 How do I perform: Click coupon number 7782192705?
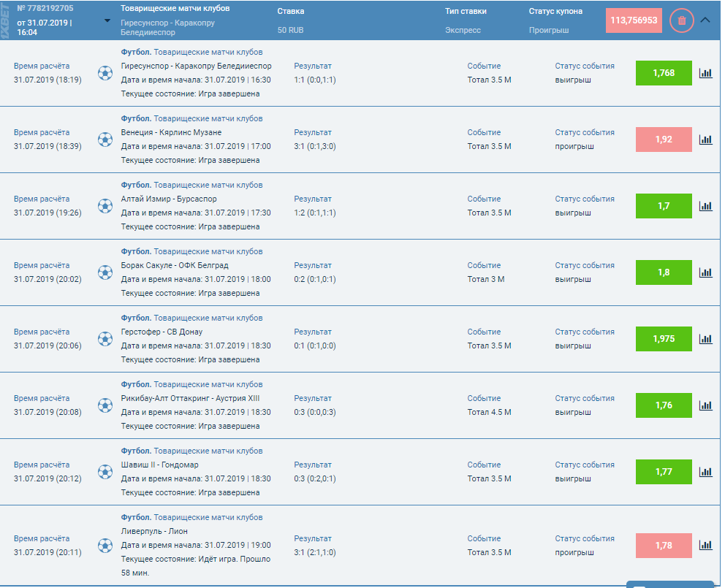click(45, 8)
